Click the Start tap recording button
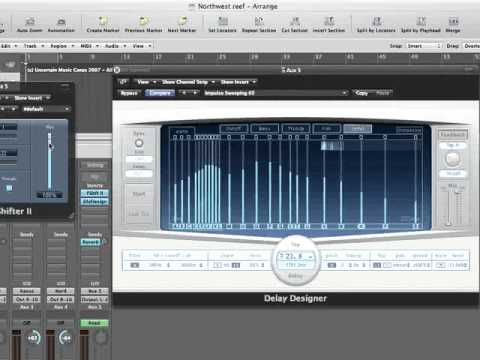This screenshot has height=360, width=480. (139, 194)
